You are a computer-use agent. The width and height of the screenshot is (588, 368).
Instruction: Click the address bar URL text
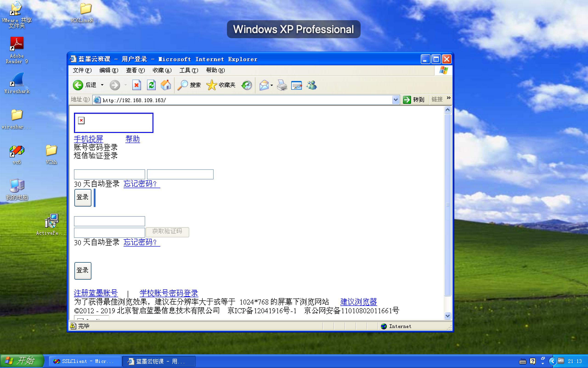point(134,100)
